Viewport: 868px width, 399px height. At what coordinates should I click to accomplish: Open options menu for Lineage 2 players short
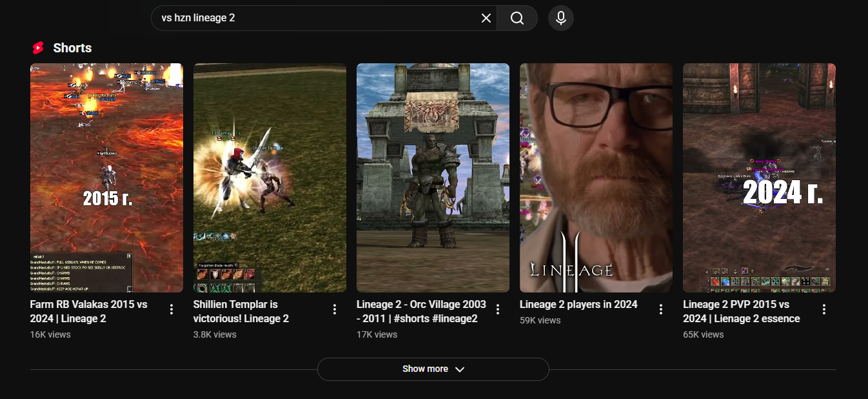tap(661, 310)
